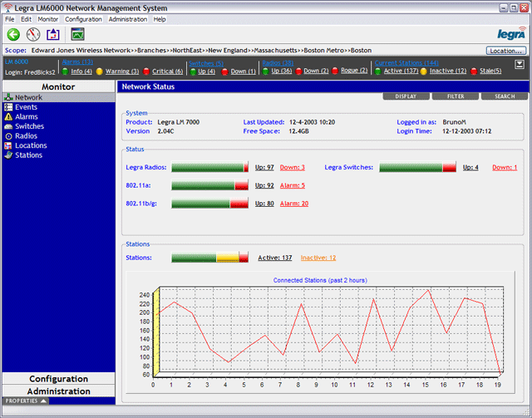The image size is (532, 418).
Task: Open Radios in the Monitor sidebar
Action: point(26,136)
